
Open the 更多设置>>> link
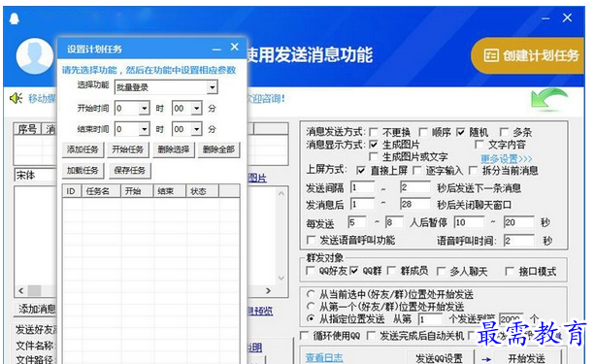click(x=507, y=158)
